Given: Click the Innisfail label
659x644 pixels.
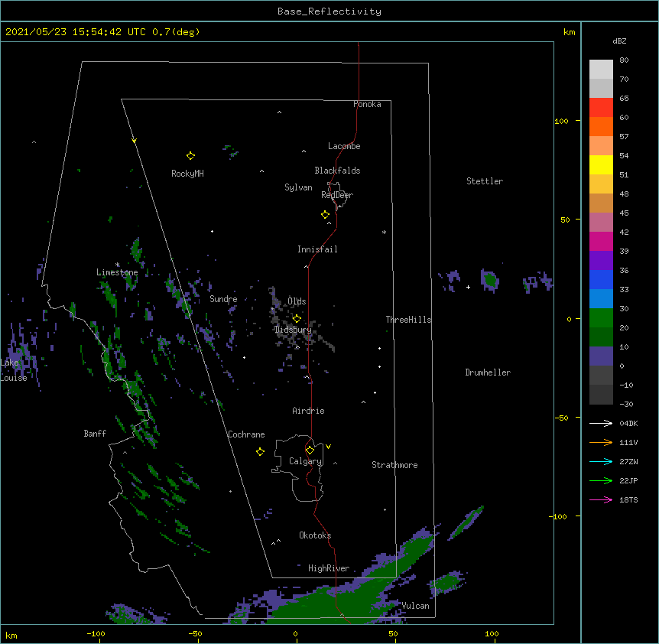Looking at the screenshot, I should 317,249.
